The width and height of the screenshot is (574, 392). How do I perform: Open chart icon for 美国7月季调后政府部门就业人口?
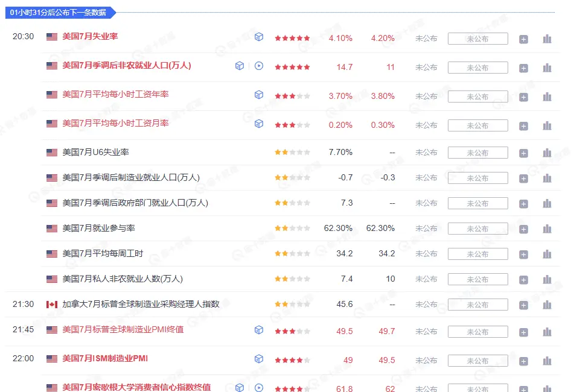(547, 203)
